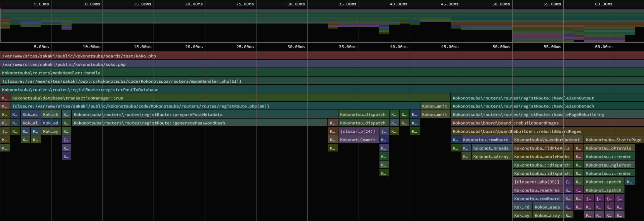Select the registRoute.php(88) closure frame
The height and width of the screenshot is (221, 644).
coord(215,106)
